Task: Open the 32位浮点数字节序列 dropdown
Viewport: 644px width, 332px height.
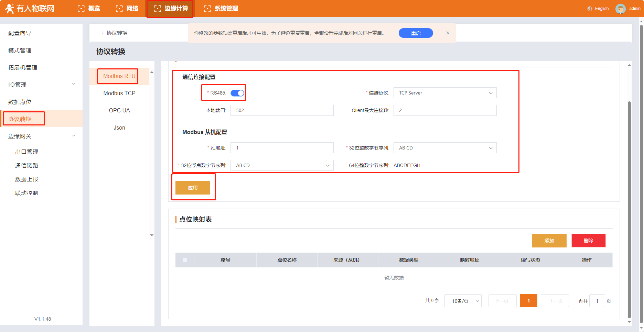Action: pos(282,165)
